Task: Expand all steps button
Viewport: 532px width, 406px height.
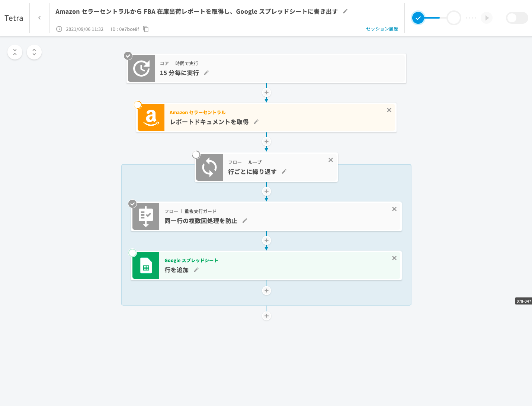Action: coord(34,52)
